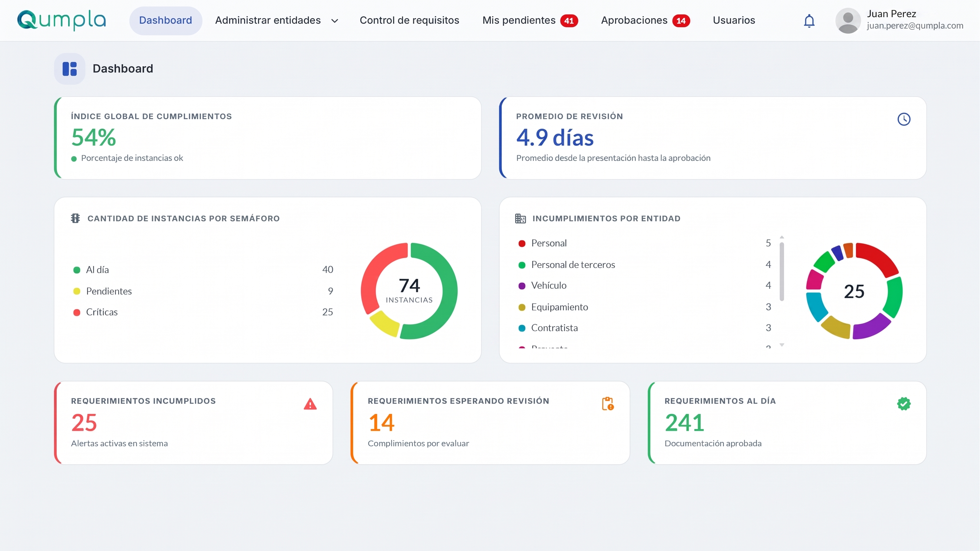Expand the Administrar entidades dropdown chevron
The width and height of the screenshot is (980, 551).
334,21
